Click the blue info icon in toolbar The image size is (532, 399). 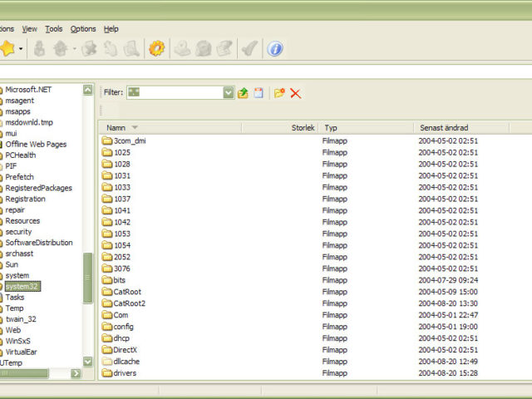[x=275, y=49]
